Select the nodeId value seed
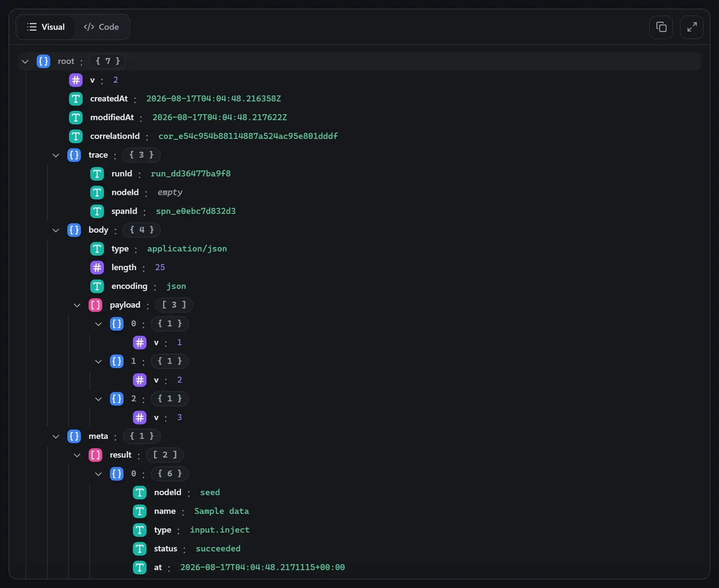 210,493
